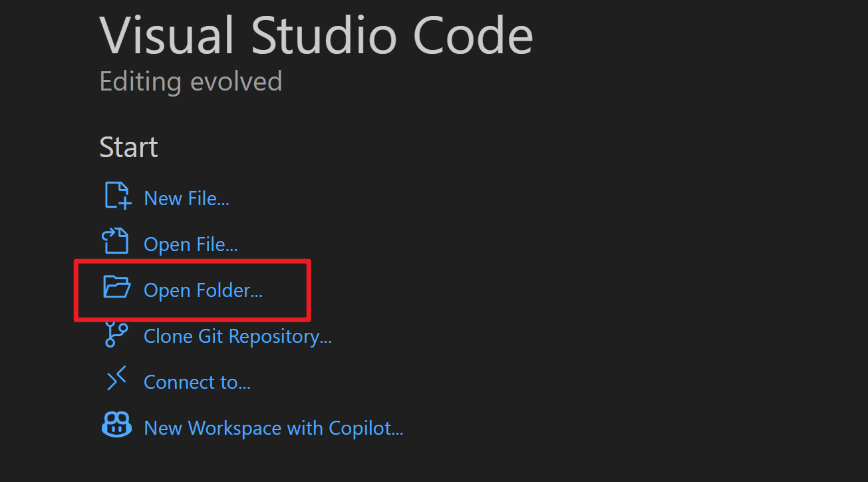
Task: Open the New File... link
Action: pos(187,198)
